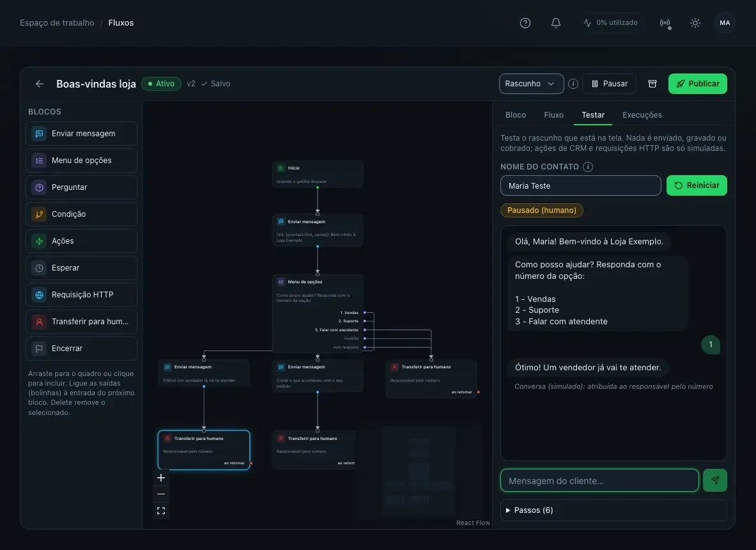Open the Execuções tab

(642, 115)
